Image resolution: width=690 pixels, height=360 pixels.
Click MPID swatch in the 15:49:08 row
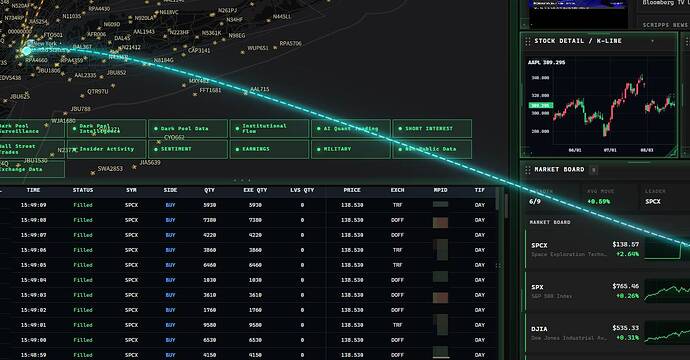[x=440, y=222]
